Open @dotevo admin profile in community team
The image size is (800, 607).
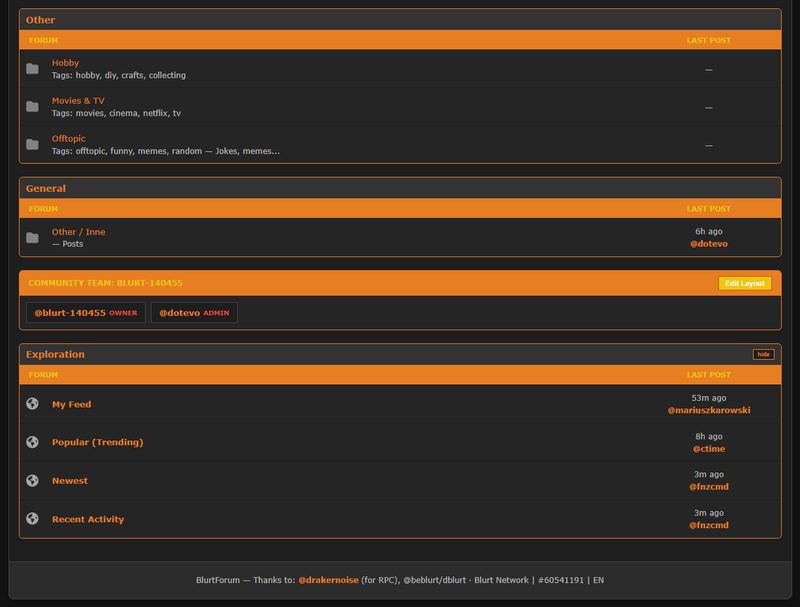click(x=194, y=313)
